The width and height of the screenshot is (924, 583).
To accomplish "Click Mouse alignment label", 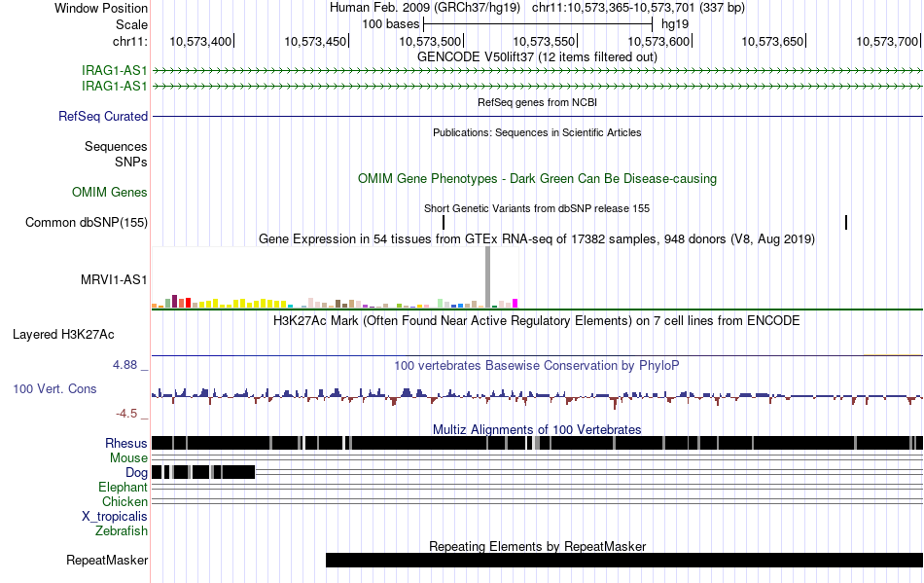I will coord(128,458).
